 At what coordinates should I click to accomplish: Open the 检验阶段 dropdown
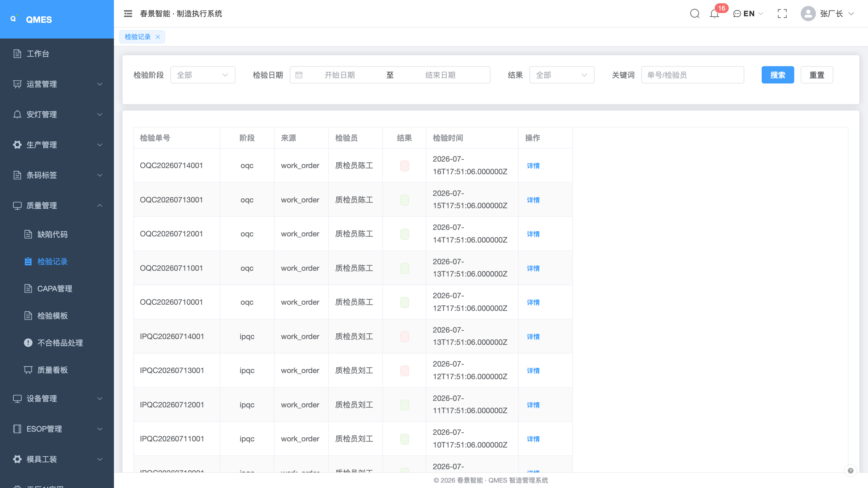tap(203, 75)
